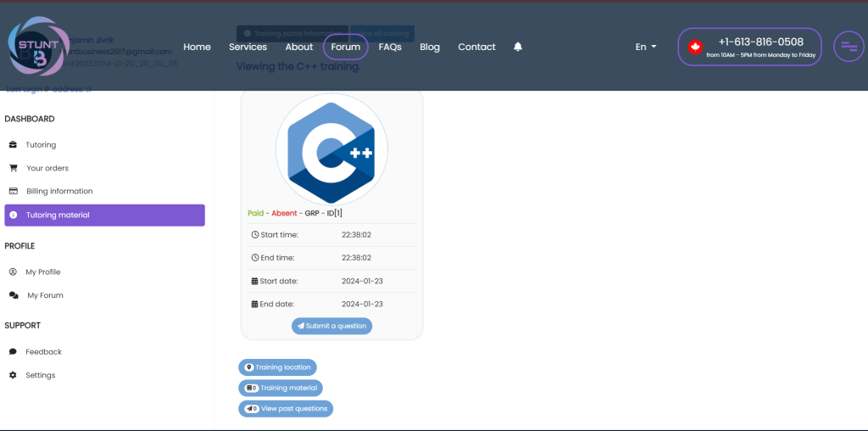The image size is (868, 431).
Task: Go to Home in the navigation bar
Action: click(197, 48)
